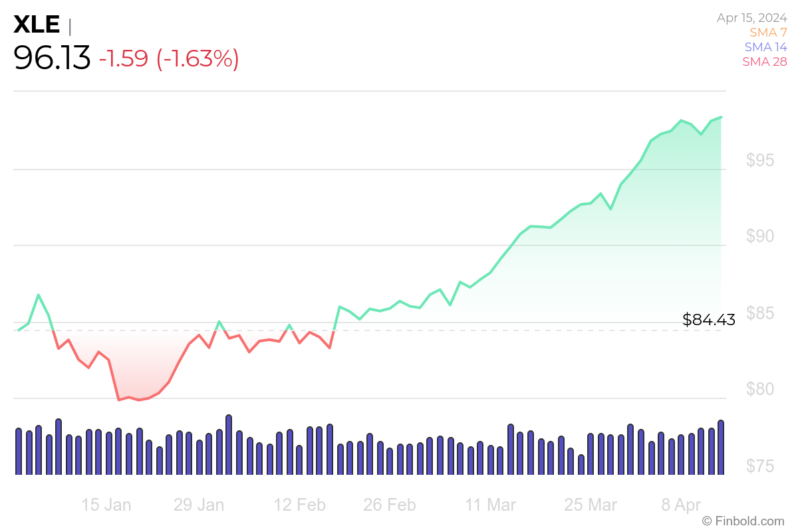
Task: Jump to the 29 Jan date marker
Action: [199, 505]
